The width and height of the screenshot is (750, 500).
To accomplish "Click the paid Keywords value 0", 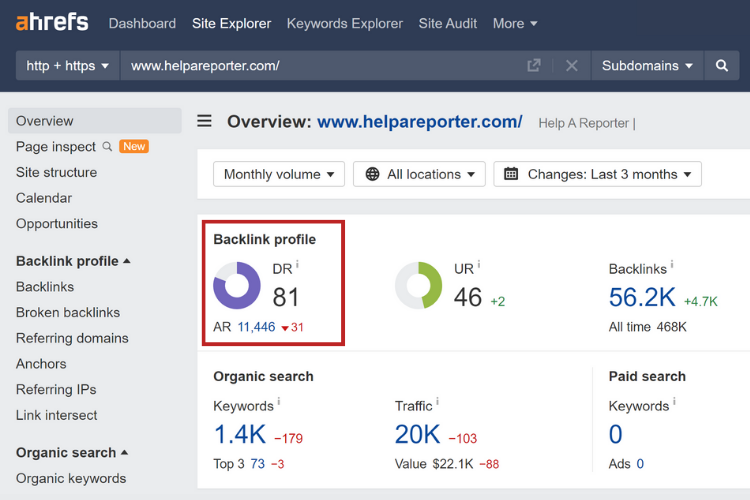I will click(616, 434).
